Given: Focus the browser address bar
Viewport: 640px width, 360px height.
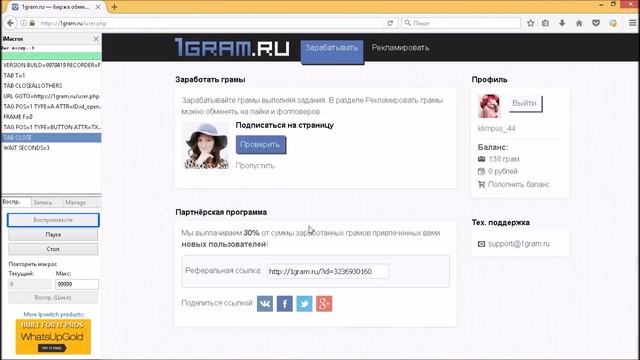Looking at the screenshot, I should point(212,23).
